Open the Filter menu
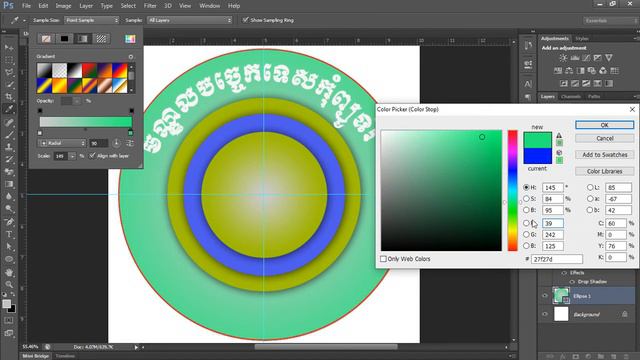 click(x=150, y=6)
